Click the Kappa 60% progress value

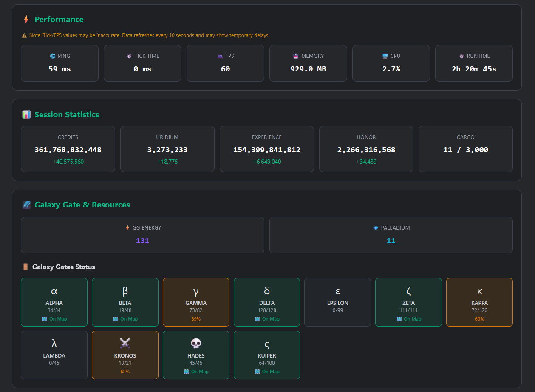(x=479, y=319)
